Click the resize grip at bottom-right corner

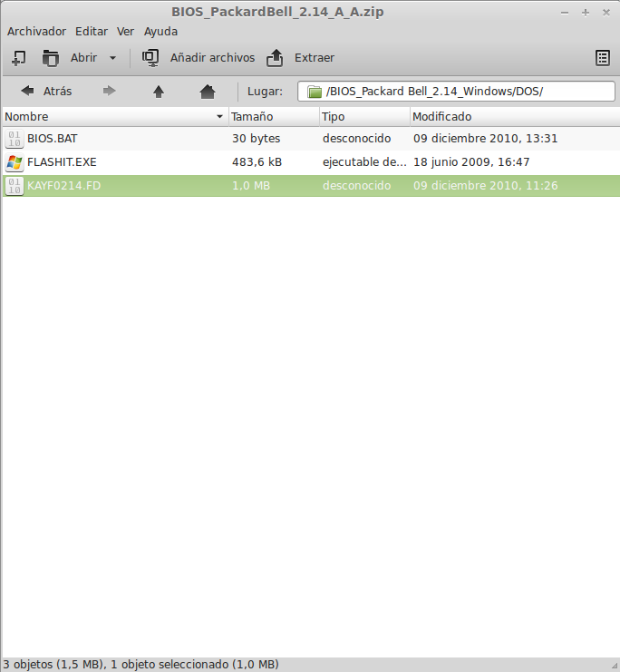[615, 666]
